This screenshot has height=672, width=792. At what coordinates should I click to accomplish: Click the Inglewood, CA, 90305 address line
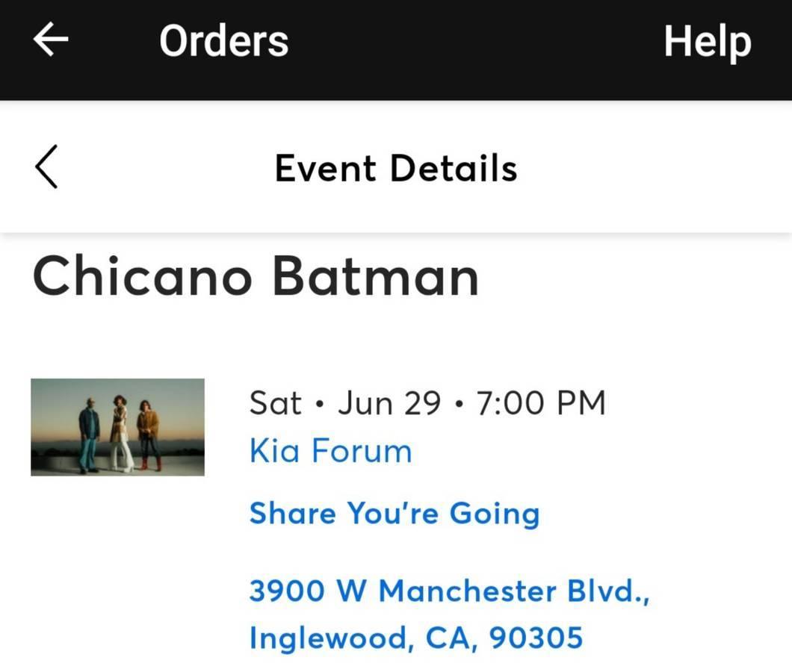point(416,638)
